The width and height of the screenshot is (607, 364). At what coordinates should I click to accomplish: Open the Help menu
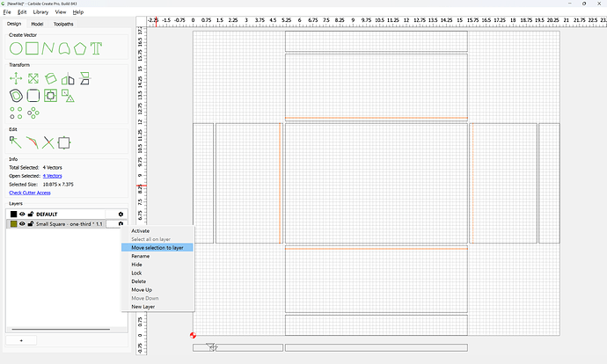point(78,12)
